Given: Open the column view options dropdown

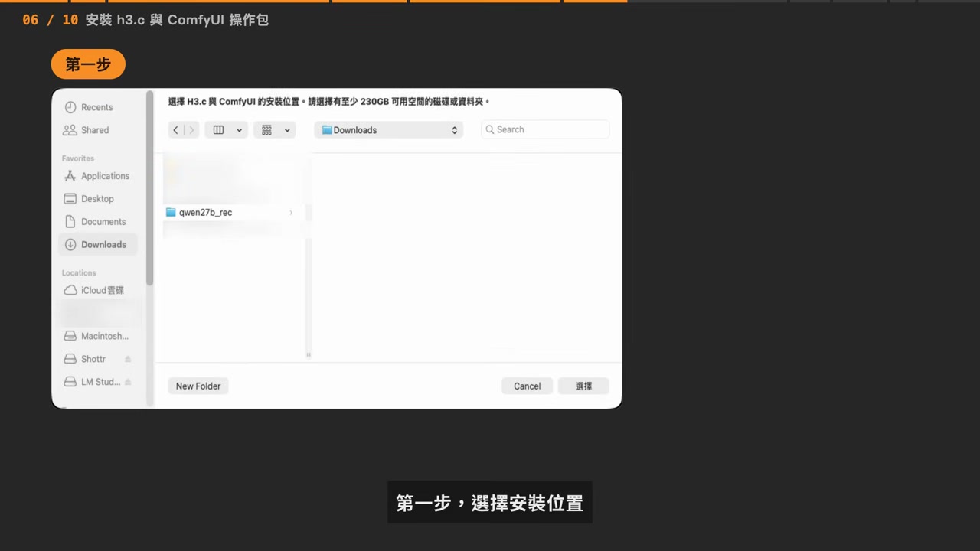Looking at the screenshot, I should [226, 130].
